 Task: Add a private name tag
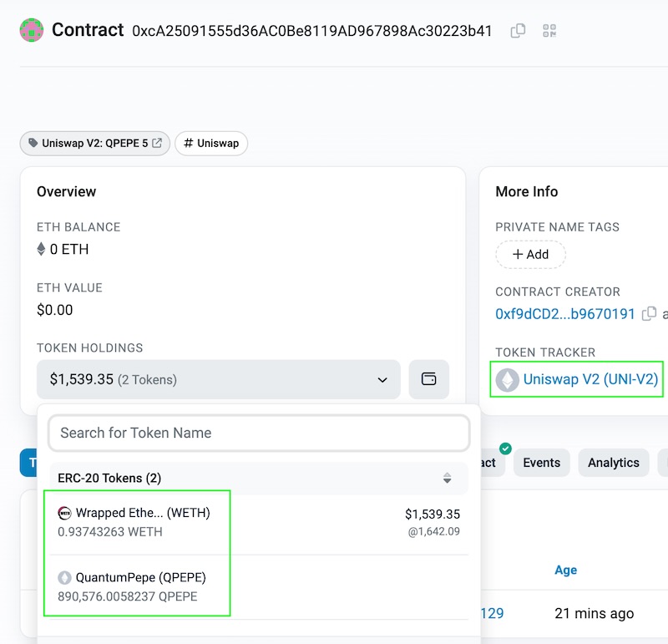pos(530,254)
